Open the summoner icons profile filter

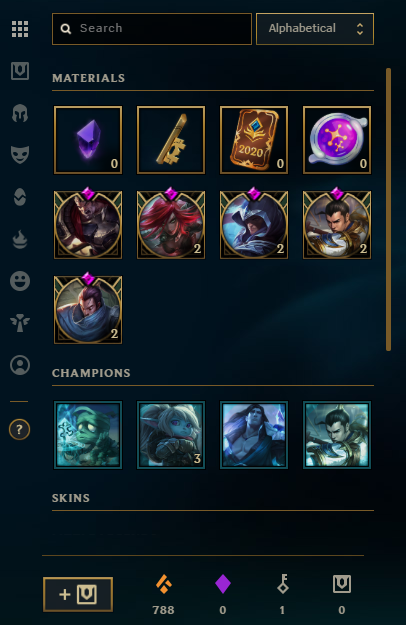(20, 365)
